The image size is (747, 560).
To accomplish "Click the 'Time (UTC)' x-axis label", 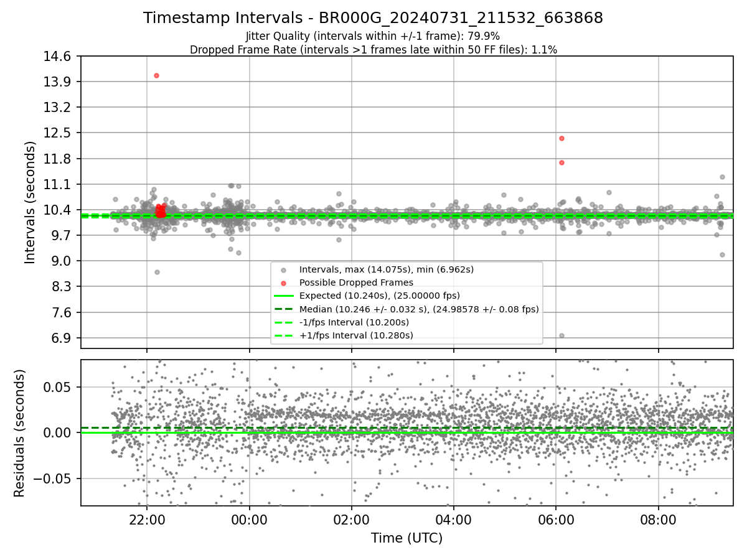I will click(406, 538).
